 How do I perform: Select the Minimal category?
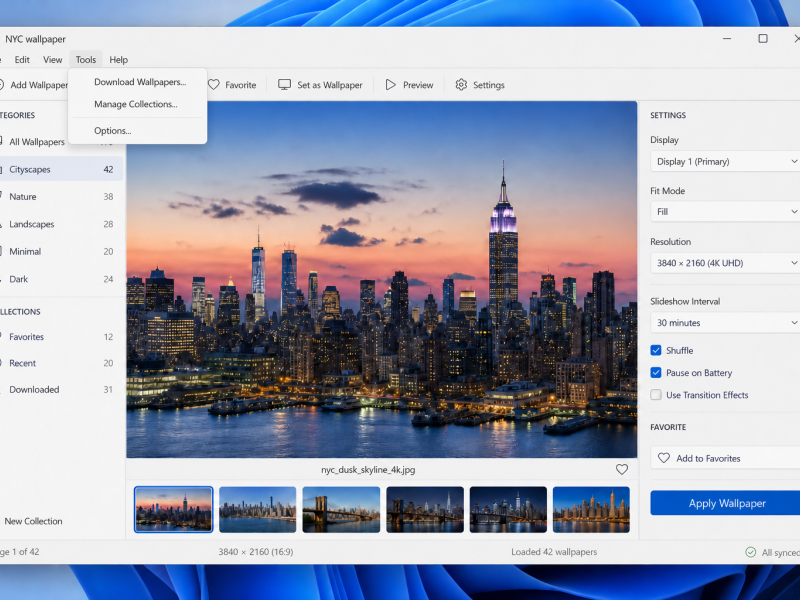(x=60, y=252)
